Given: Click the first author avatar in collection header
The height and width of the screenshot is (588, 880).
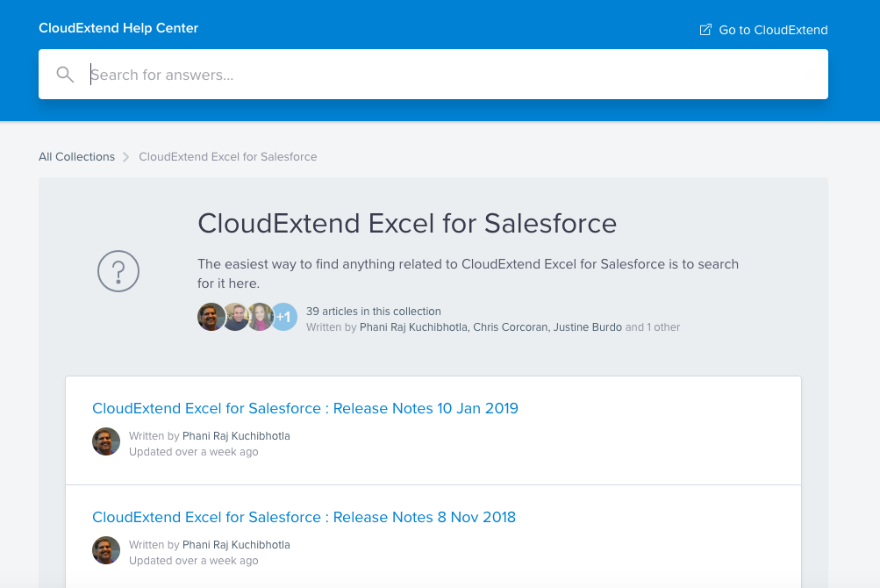Looking at the screenshot, I should click(211, 317).
